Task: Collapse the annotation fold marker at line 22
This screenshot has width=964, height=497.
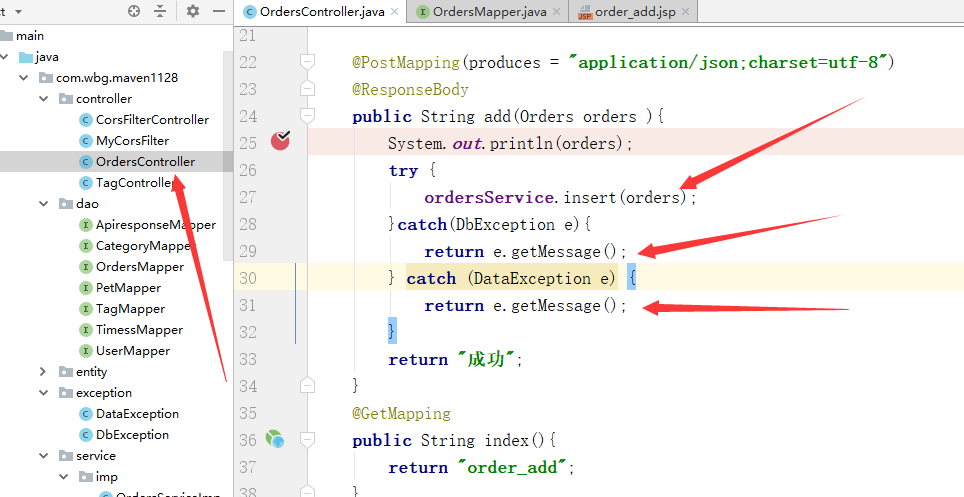Action: [x=307, y=62]
